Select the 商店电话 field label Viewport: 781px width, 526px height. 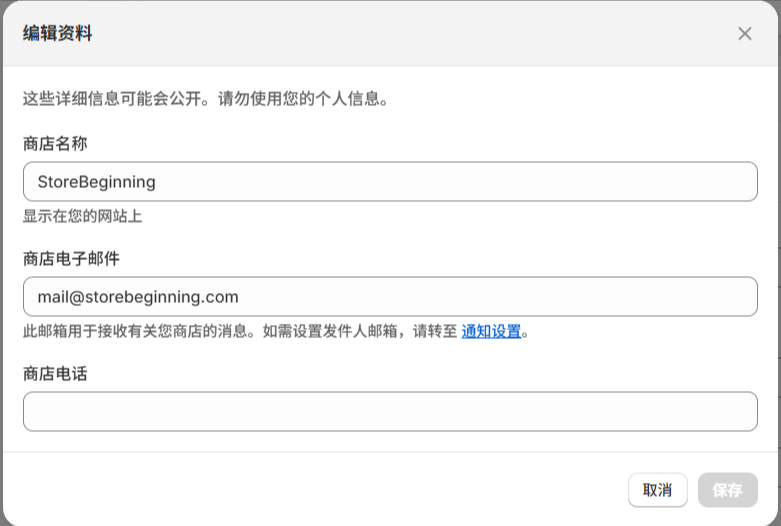[x=55, y=373]
